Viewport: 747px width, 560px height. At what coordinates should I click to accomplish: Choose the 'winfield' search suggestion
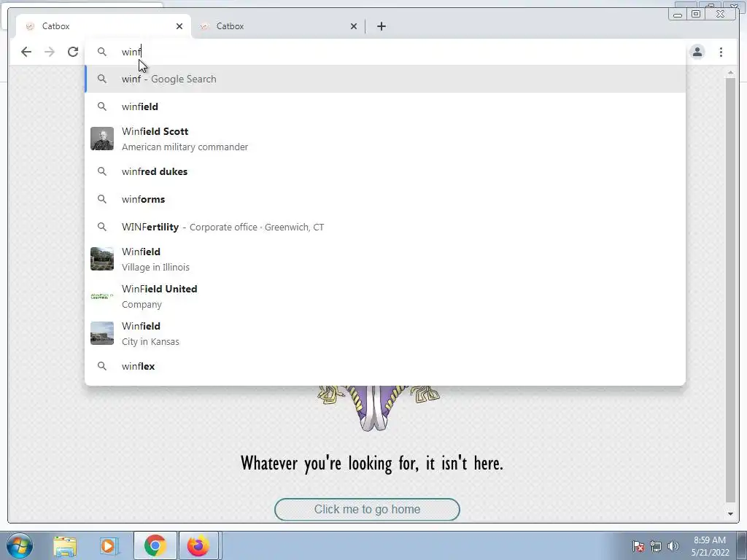tap(385, 106)
